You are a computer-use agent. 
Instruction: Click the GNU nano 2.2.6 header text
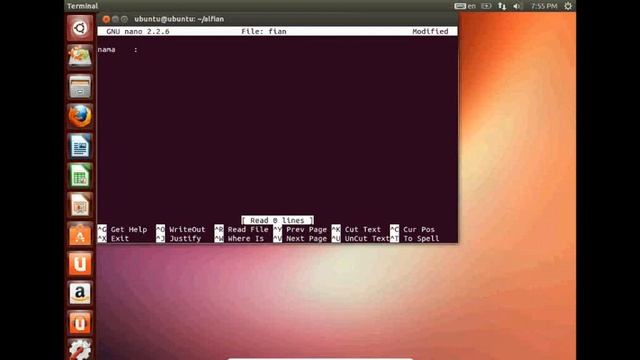[x=138, y=31]
